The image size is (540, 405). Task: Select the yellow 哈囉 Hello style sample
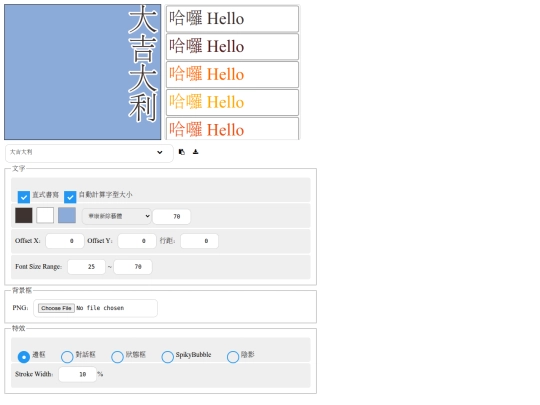(232, 103)
